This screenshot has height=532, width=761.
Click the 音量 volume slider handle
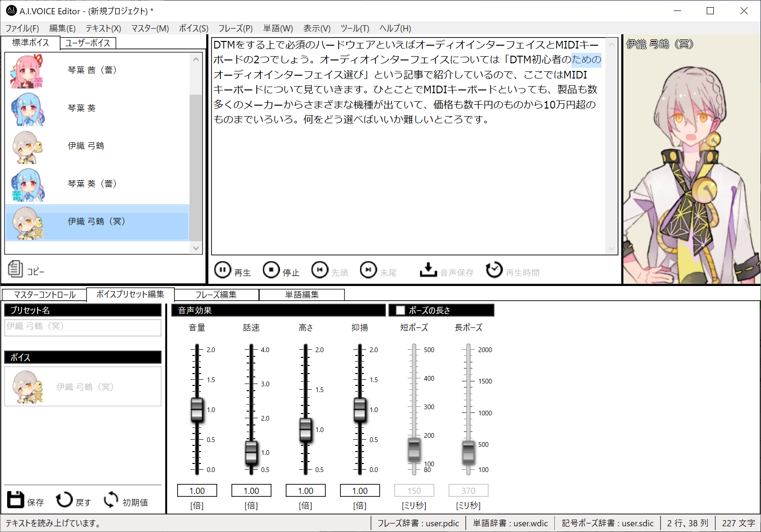point(197,410)
